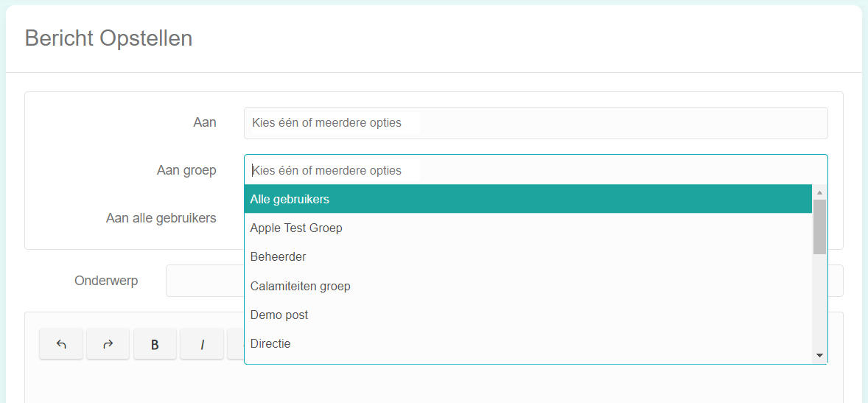Click the dropdown list's up arrow
The width and height of the screenshot is (868, 403).
click(x=820, y=192)
